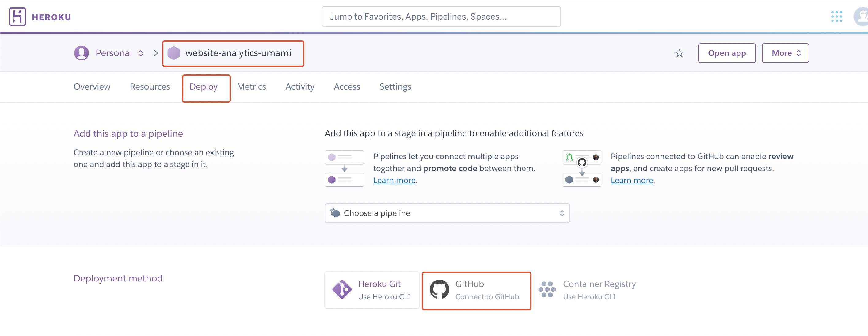This screenshot has width=868, height=336.
Task: Click the Heroku Git diamond icon
Action: pyautogui.click(x=342, y=289)
